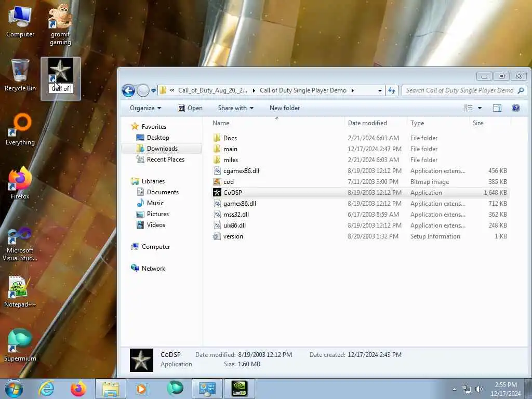The height and width of the screenshot is (399, 532).
Task: Sort by the Name column header
Action: click(x=276, y=123)
